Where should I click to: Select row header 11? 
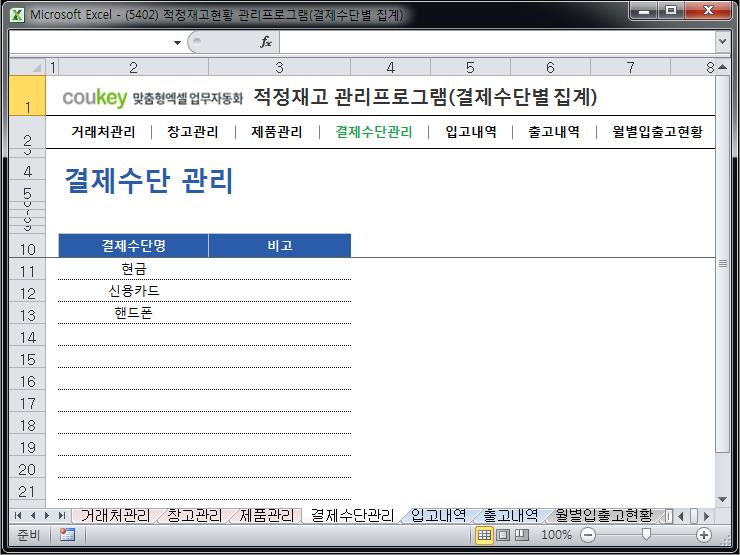[x=27, y=271]
